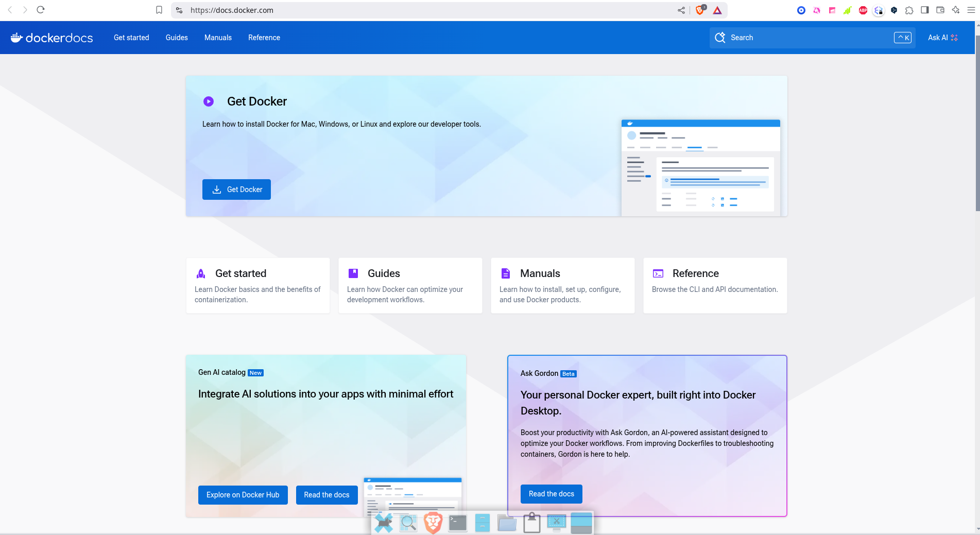The height and width of the screenshot is (535, 980).
Task: Open the clipboard manager in dock
Action: click(532, 523)
